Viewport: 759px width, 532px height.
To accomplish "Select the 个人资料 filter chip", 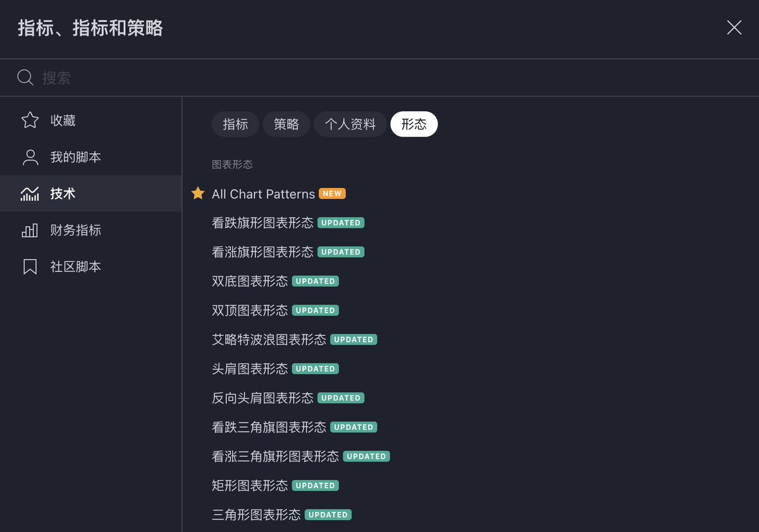I will tap(350, 124).
